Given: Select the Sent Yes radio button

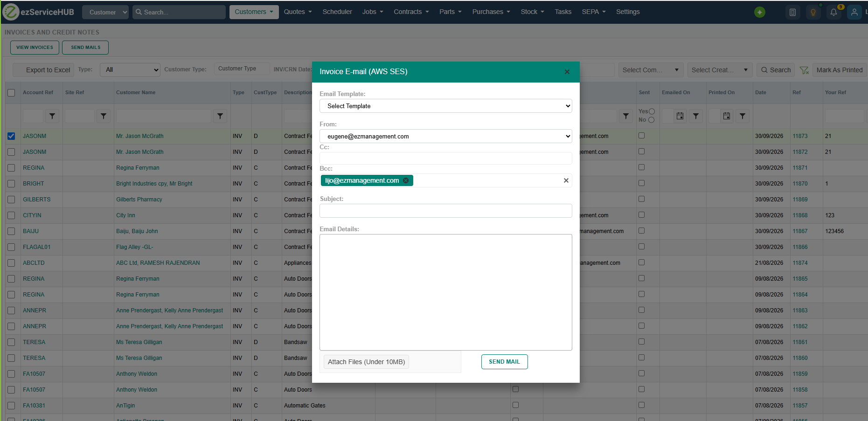Looking at the screenshot, I should 652,111.
